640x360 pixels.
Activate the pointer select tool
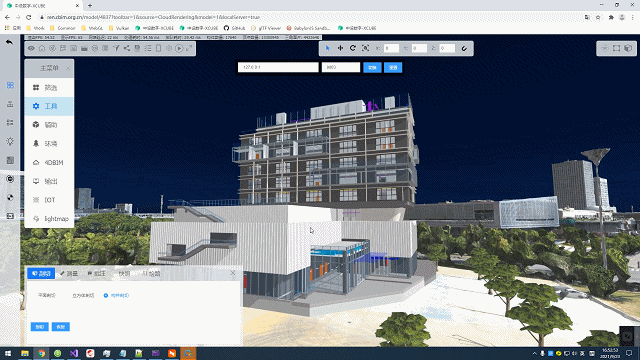(327, 48)
